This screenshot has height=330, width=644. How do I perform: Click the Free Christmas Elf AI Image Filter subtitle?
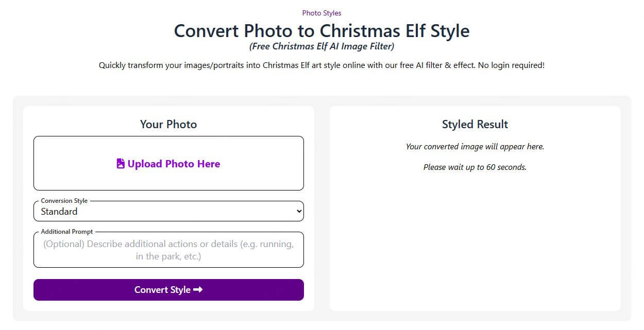[321, 46]
